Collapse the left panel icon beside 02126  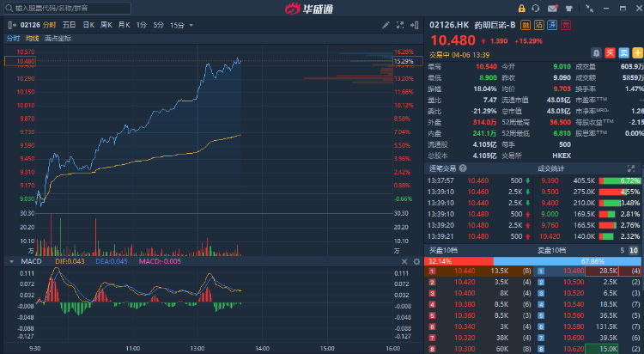pyautogui.click(x=12, y=25)
